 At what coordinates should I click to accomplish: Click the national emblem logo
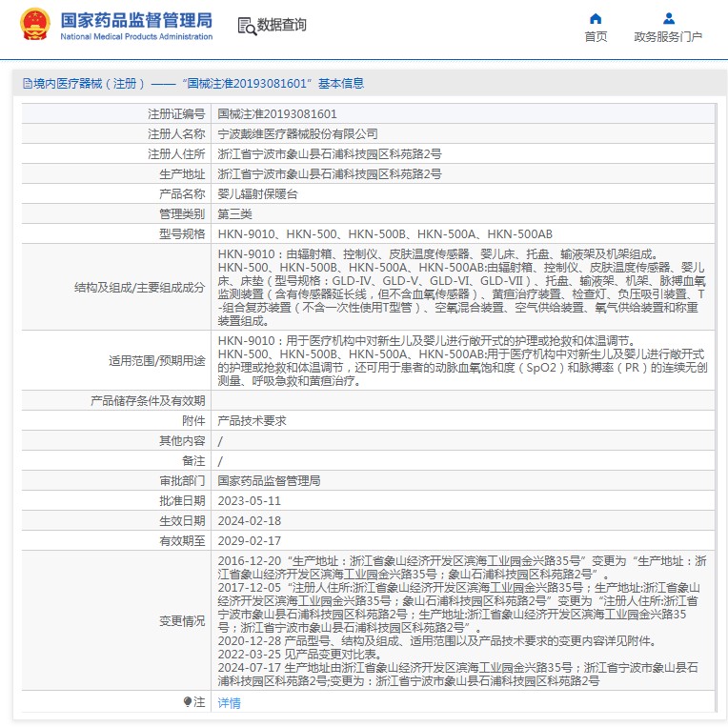(x=35, y=24)
